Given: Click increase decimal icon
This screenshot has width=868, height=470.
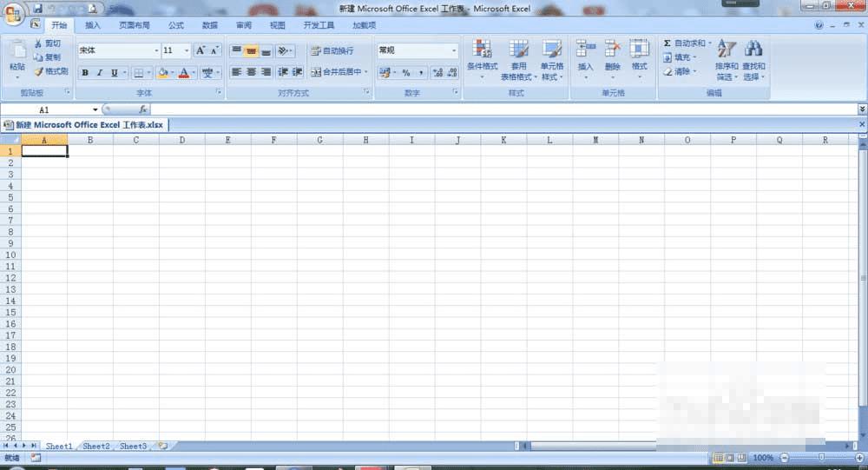Looking at the screenshot, I should point(437,73).
